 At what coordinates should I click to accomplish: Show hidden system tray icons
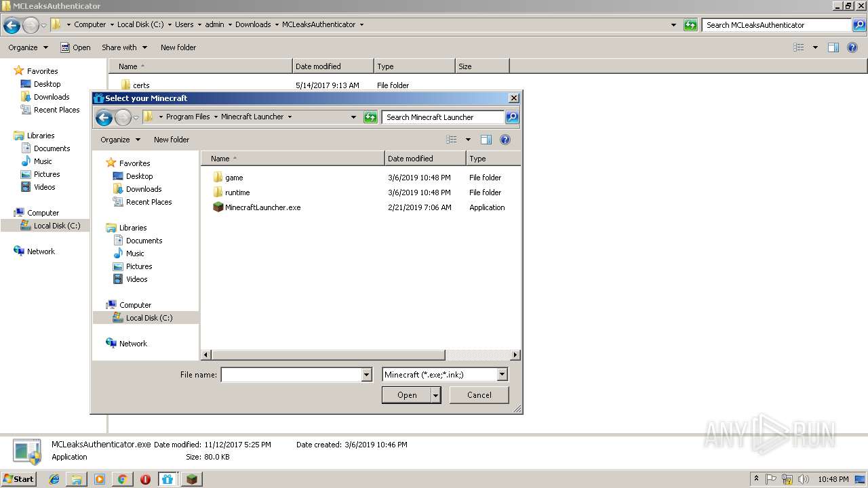tap(757, 479)
